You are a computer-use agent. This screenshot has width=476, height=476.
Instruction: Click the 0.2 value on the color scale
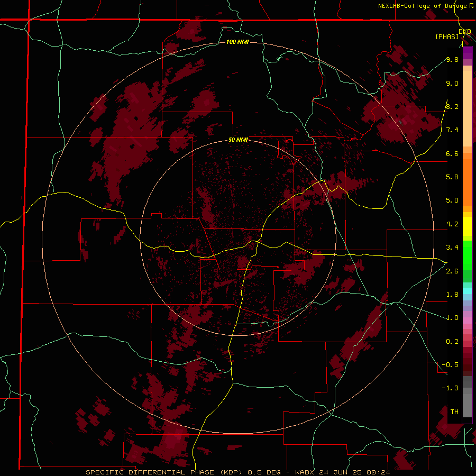[452, 342]
